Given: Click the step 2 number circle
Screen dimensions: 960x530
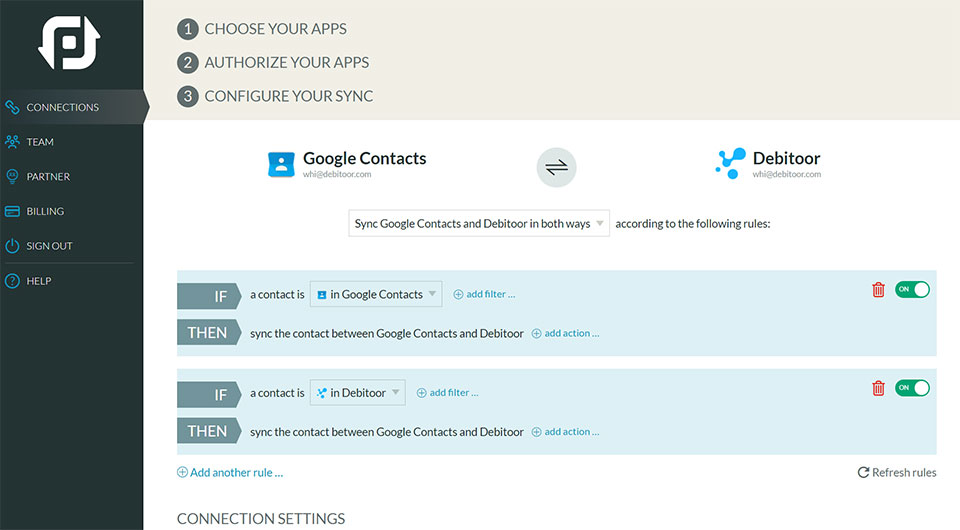Looking at the screenshot, I should [x=188, y=62].
